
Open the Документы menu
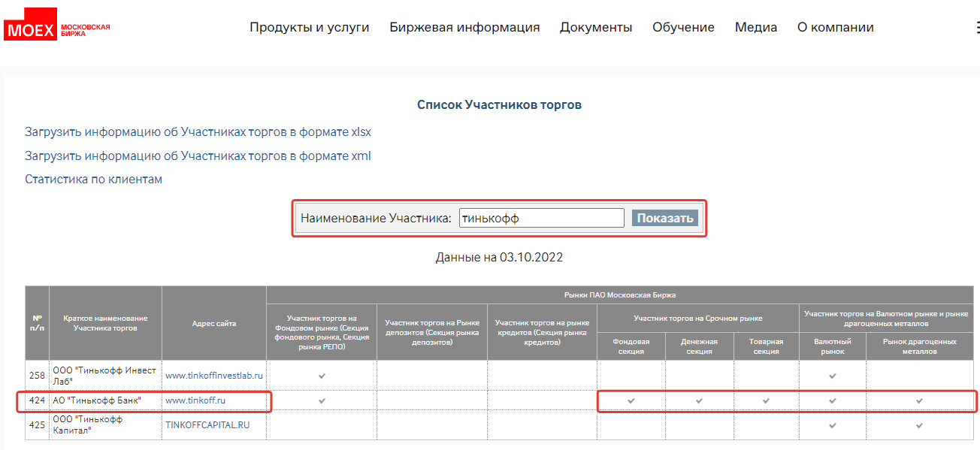click(x=596, y=28)
